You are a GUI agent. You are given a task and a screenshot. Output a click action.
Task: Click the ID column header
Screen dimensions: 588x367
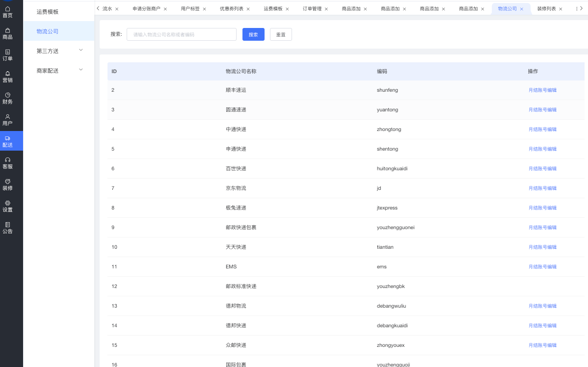[x=114, y=71]
